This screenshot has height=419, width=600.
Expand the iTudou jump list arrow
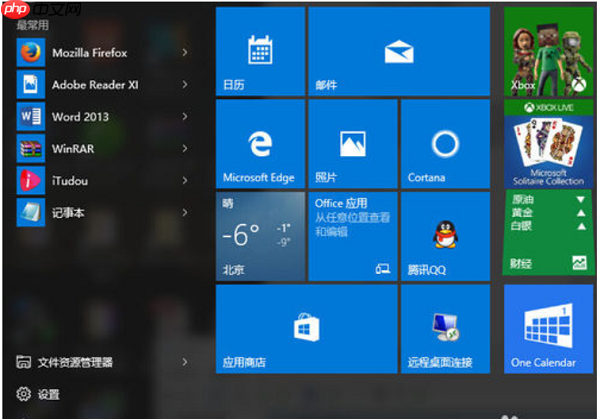185,180
